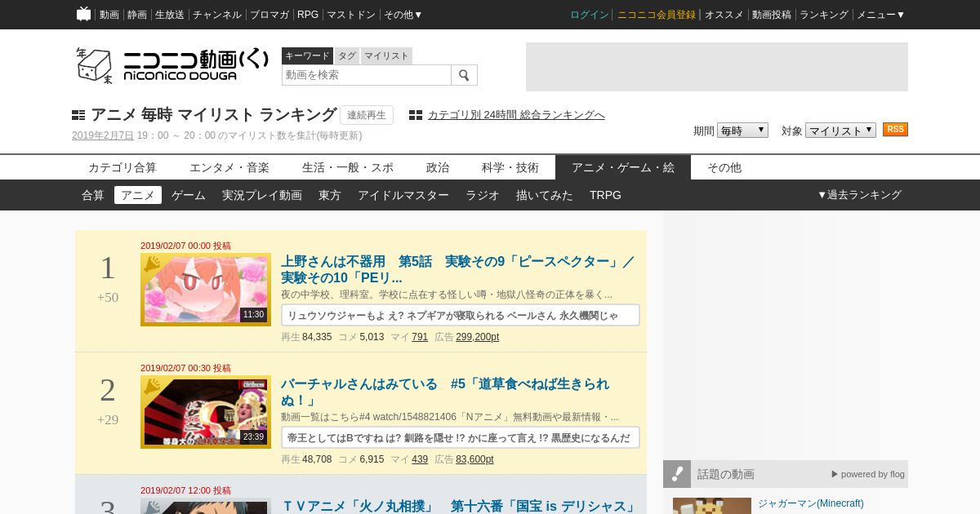The image size is (980, 514).
Task: Switch to 生活・一般・スポ tab
Action: point(348,167)
